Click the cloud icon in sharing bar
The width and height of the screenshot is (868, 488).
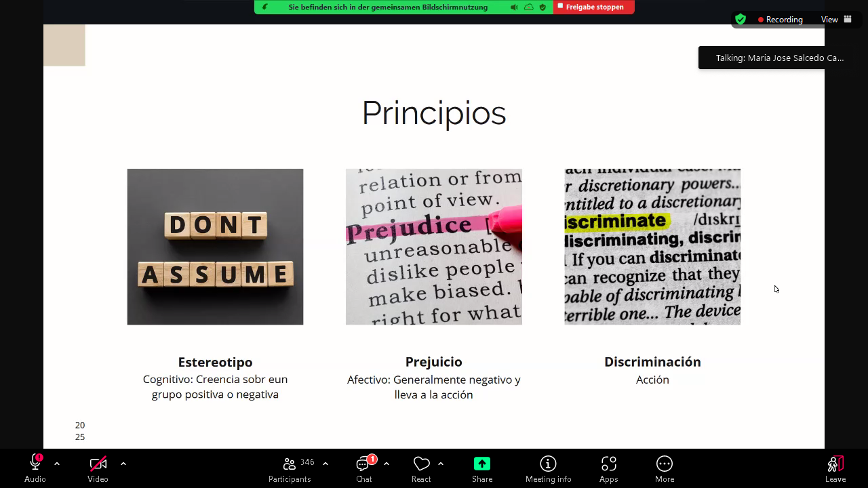528,7
